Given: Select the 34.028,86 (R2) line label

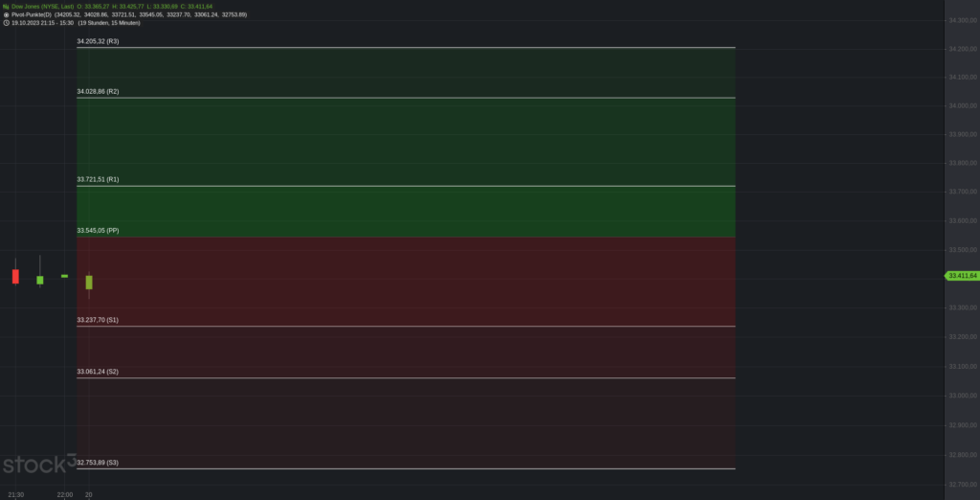Looking at the screenshot, I should [98, 91].
